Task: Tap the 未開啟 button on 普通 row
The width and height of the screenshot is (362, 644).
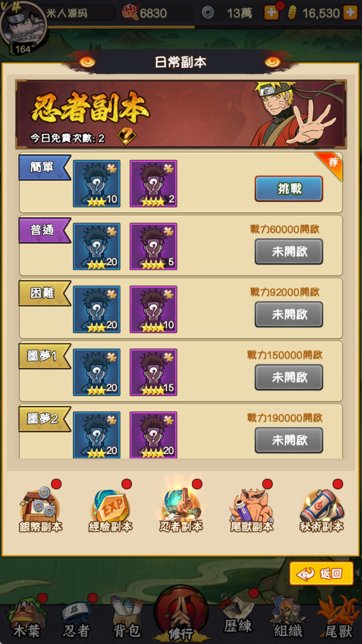Action: (x=289, y=252)
